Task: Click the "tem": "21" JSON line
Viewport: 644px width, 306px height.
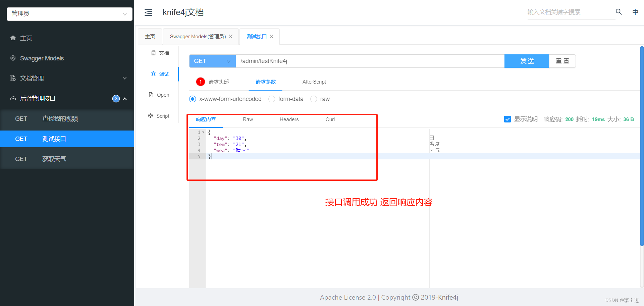Action: 230,144
